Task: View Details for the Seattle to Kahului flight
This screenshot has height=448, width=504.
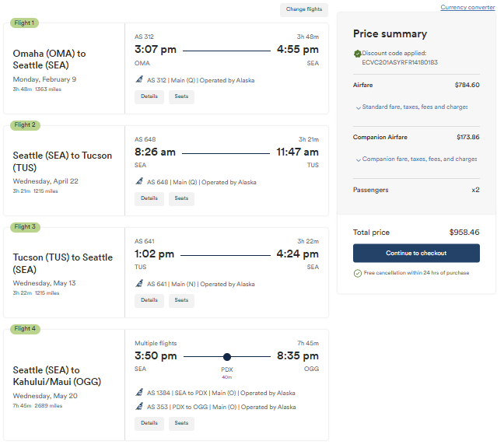Action: coord(149,423)
